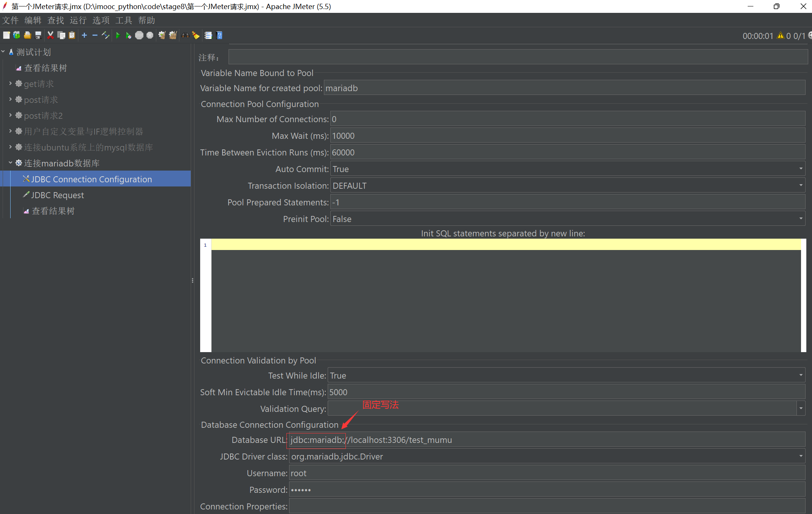Click the Toggle pencil-arrow toolbar icon

click(x=106, y=35)
